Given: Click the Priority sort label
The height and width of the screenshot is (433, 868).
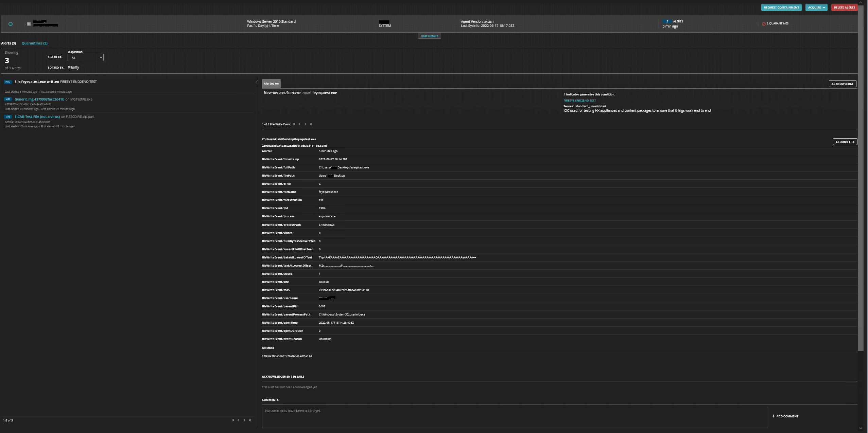Looking at the screenshot, I should click(x=73, y=67).
